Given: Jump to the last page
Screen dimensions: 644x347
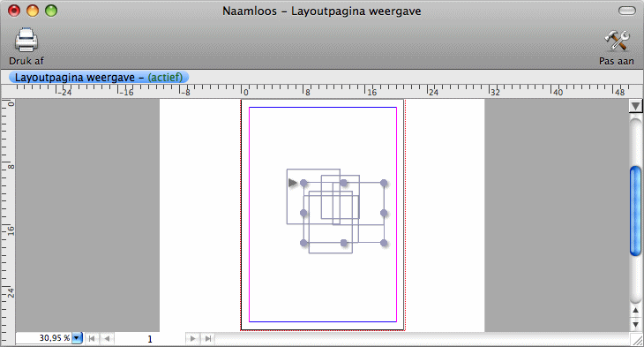Looking at the screenshot, I should (x=208, y=339).
